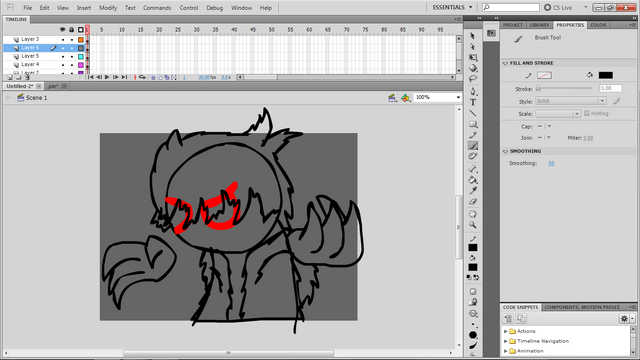Image resolution: width=640 pixels, height=360 pixels.
Task: Select the Subselection tool
Action: (473, 47)
